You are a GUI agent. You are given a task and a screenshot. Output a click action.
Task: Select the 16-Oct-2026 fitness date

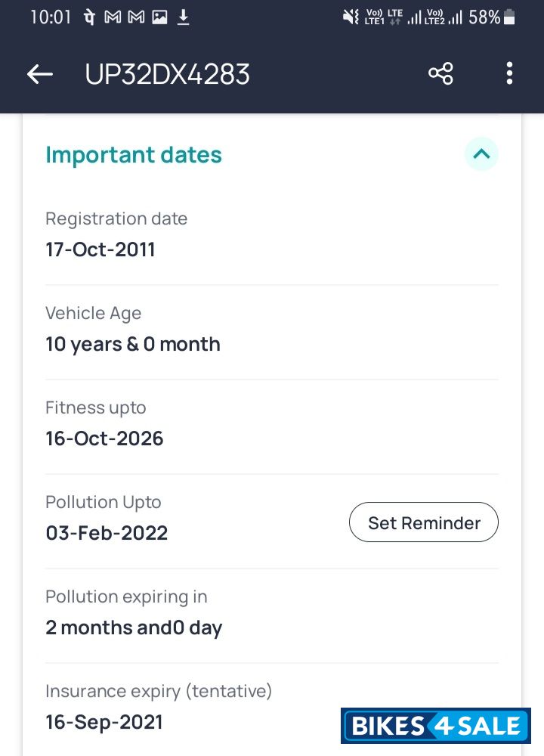pyautogui.click(x=104, y=438)
